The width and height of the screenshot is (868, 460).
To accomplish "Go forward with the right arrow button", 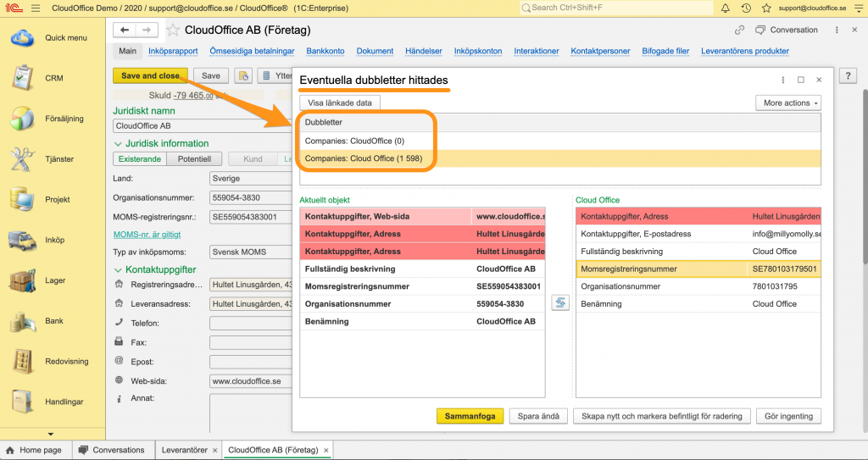I will (x=147, y=30).
